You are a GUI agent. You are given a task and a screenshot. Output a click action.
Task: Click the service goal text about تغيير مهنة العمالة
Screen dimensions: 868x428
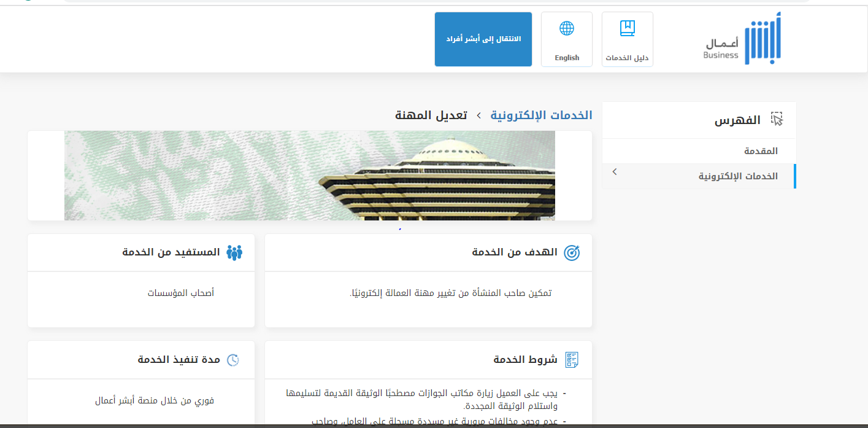coord(450,293)
